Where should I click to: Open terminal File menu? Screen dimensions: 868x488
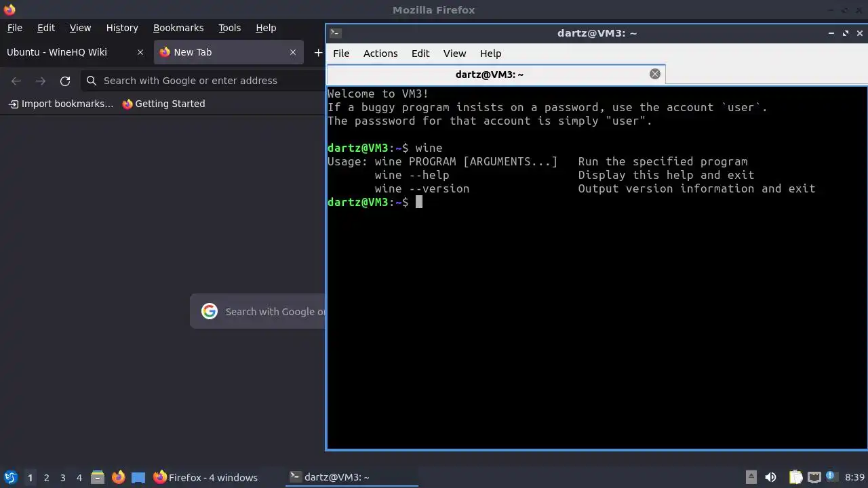[341, 54]
